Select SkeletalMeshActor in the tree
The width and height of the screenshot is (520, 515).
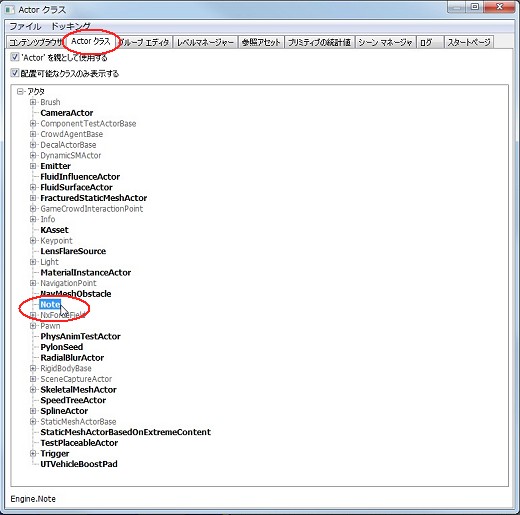click(x=78, y=390)
